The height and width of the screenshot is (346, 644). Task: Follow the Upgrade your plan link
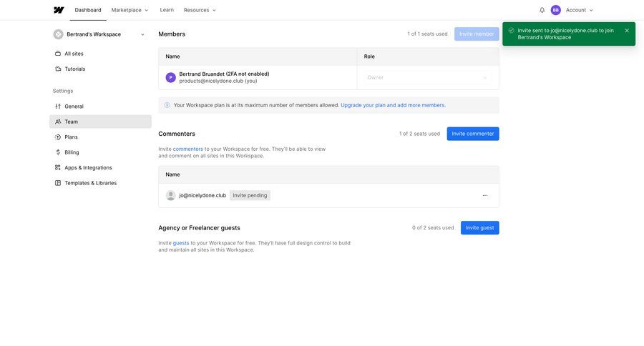coord(393,105)
